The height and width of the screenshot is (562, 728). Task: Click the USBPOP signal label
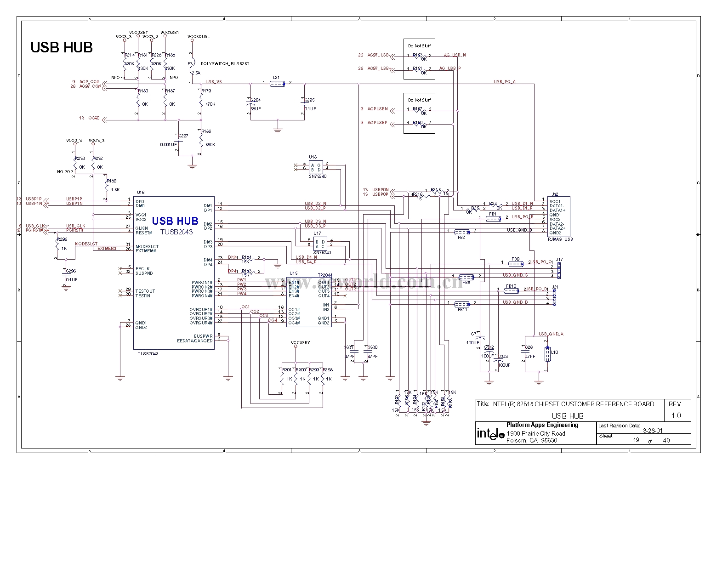click(381, 194)
